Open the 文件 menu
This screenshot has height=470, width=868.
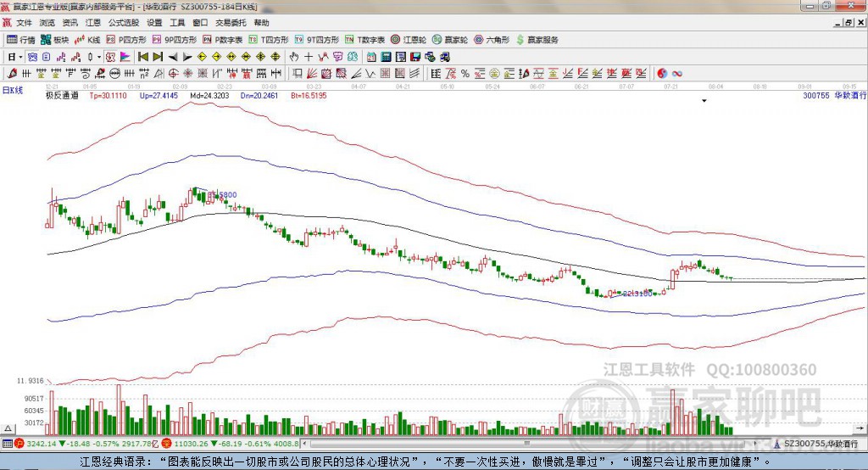(x=24, y=23)
